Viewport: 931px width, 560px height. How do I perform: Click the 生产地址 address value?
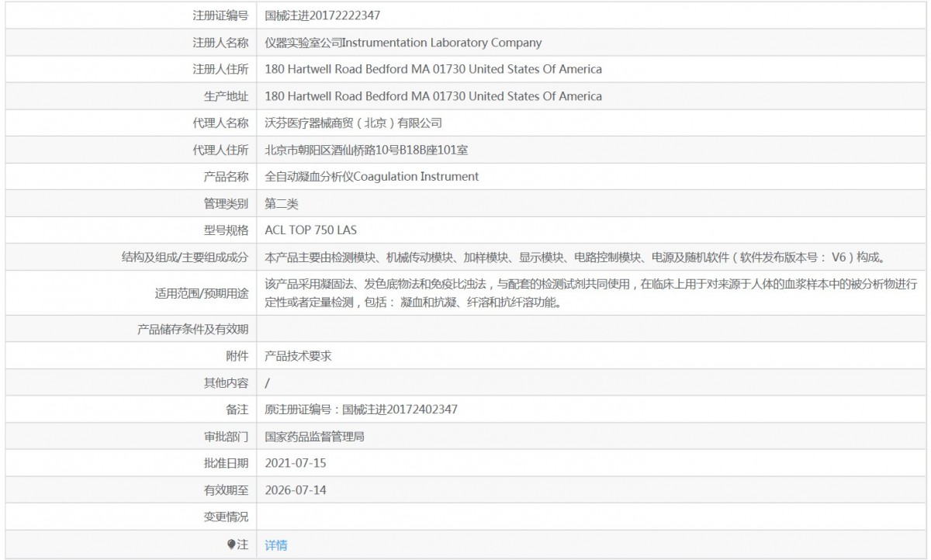[433, 96]
